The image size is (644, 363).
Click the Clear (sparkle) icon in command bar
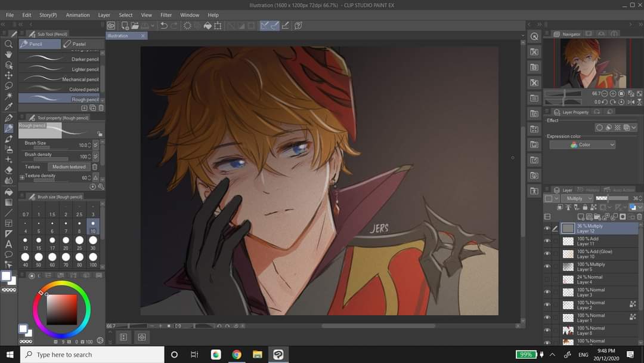tap(187, 26)
